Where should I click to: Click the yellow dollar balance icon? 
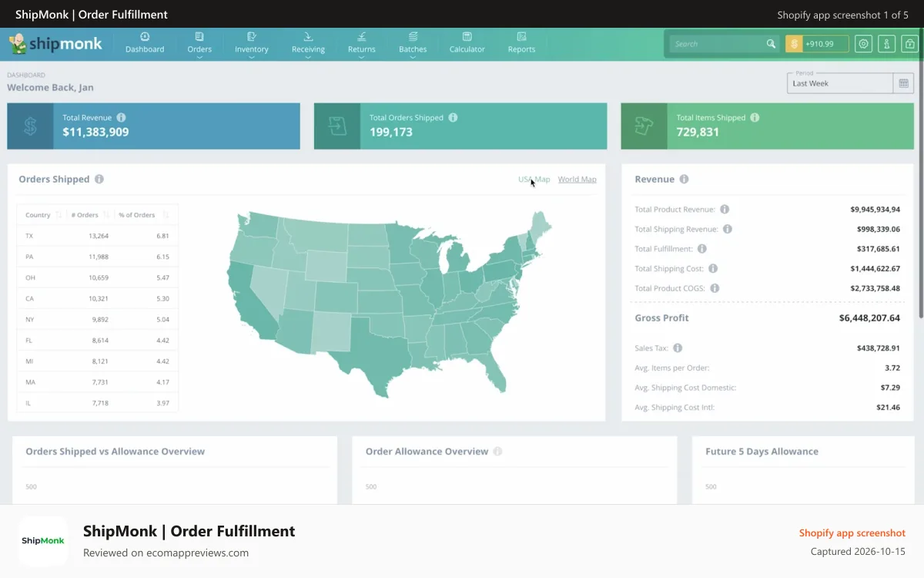[x=794, y=44]
